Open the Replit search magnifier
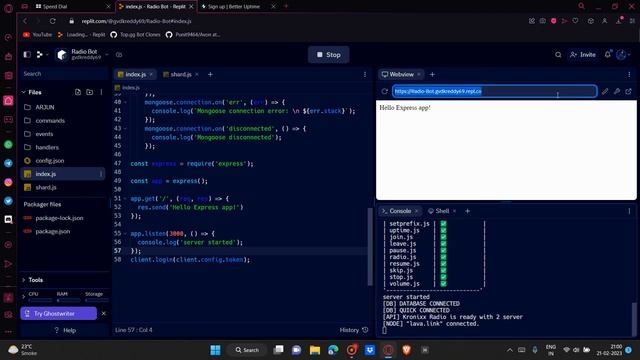Screen dimensions: 640x360 pos(558,55)
